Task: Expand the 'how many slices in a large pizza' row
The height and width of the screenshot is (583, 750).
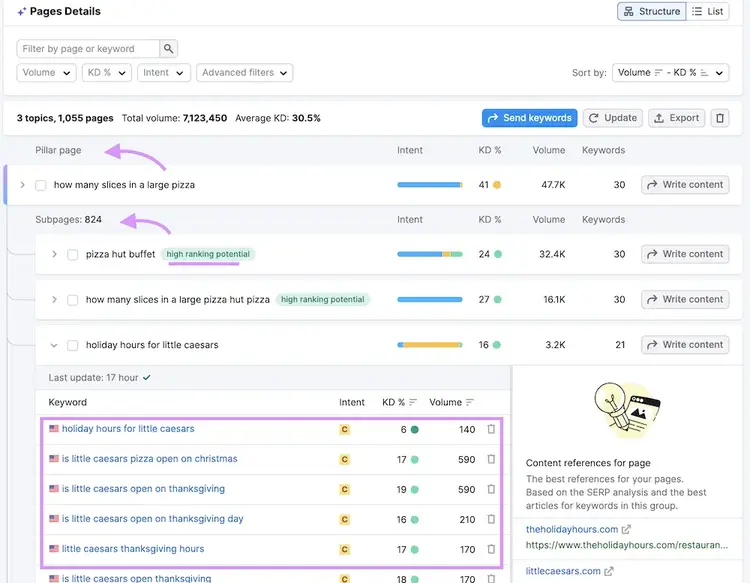Action: pos(22,185)
